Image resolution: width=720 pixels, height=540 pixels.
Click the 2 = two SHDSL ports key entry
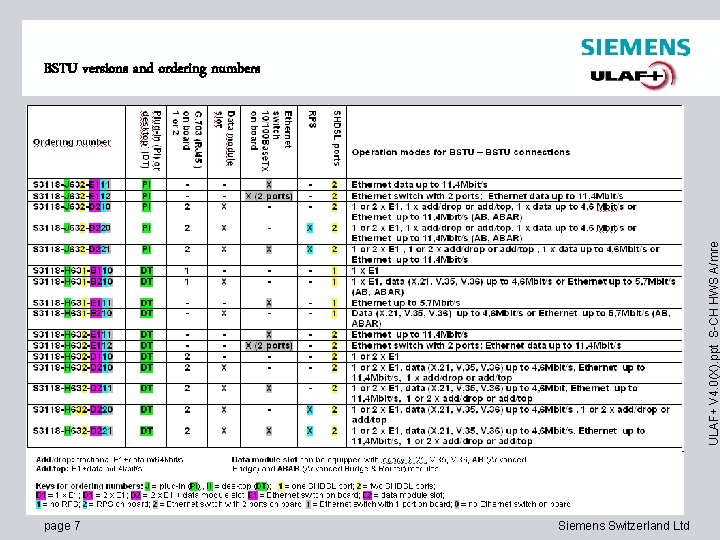395,486
